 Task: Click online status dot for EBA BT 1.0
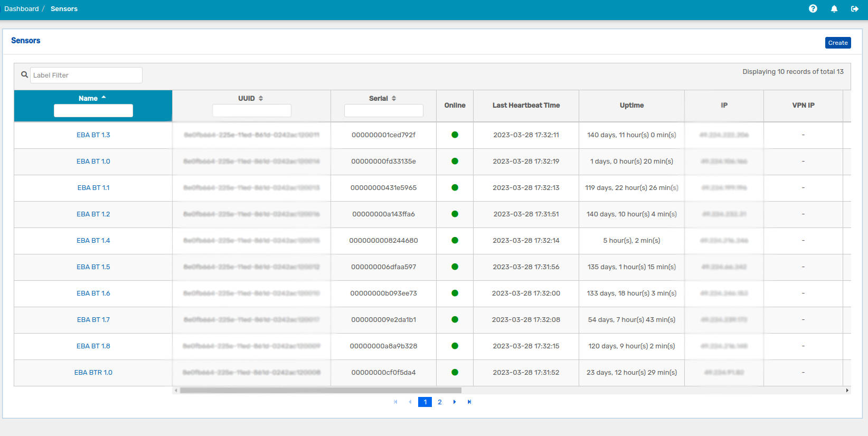click(455, 161)
